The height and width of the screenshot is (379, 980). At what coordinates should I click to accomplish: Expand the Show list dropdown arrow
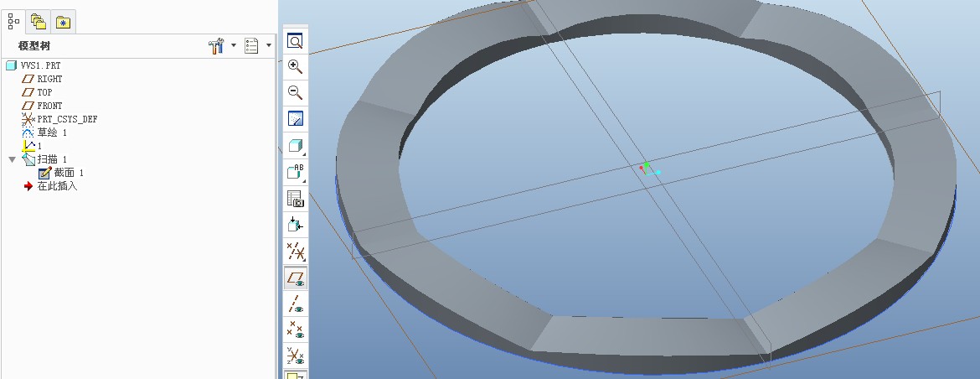[269, 45]
